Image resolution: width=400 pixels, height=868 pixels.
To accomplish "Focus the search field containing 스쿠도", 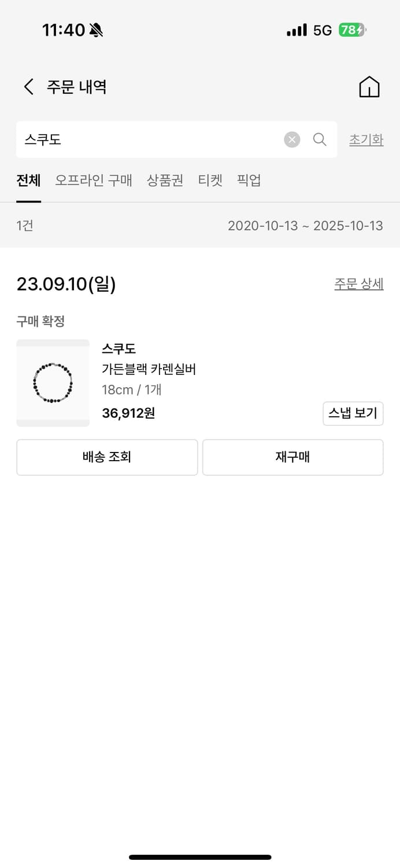I will tap(150, 139).
